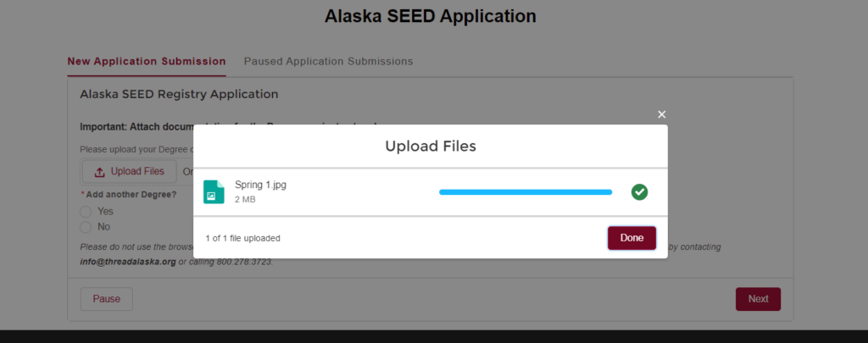Click the blue upload progress bar
The height and width of the screenshot is (343, 868).
click(525, 192)
